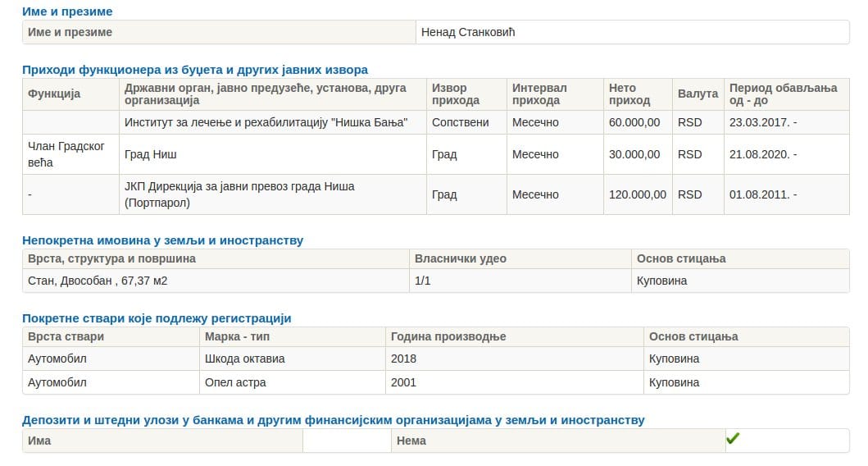This screenshot has width=868, height=466.
Task: Click the green checkmark beside Нема
Action: click(x=733, y=440)
